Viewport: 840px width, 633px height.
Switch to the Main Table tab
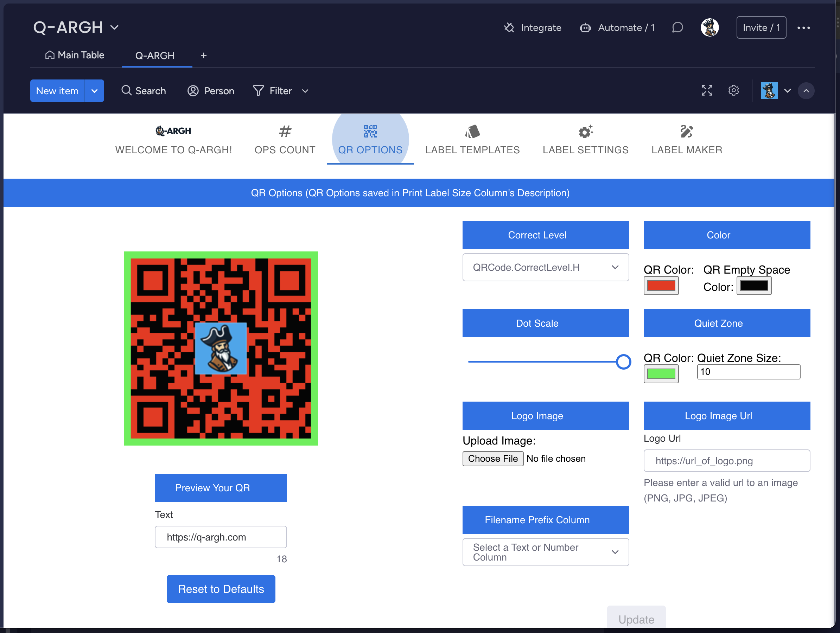pos(75,56)
